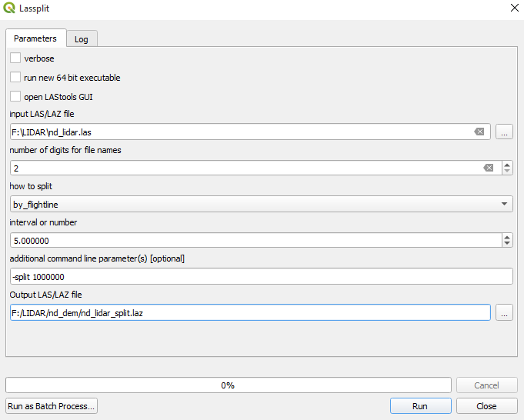524x420 pixels.
Task: Click the interval or number field
Action: [255, 240]
